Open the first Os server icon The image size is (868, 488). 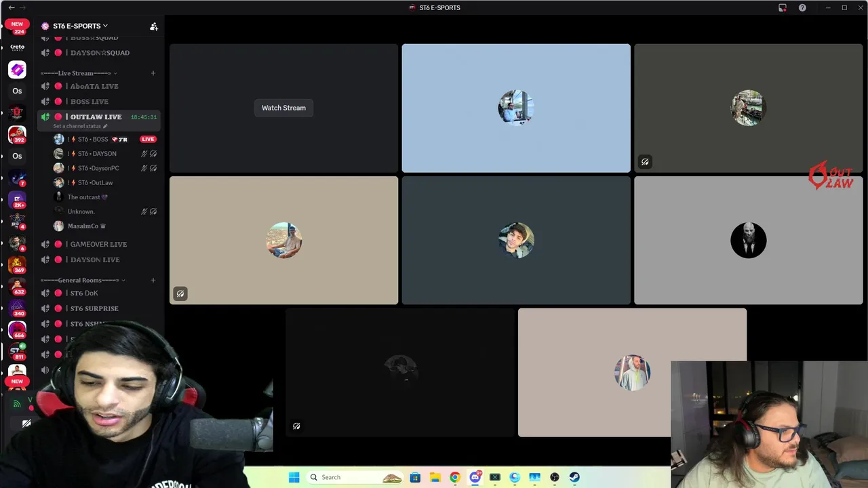(x=17, y=91)
